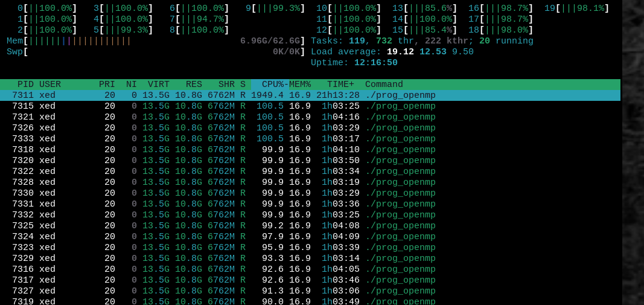
Task: Select highlighted process row PID 7311
Action: coord(310,95)
